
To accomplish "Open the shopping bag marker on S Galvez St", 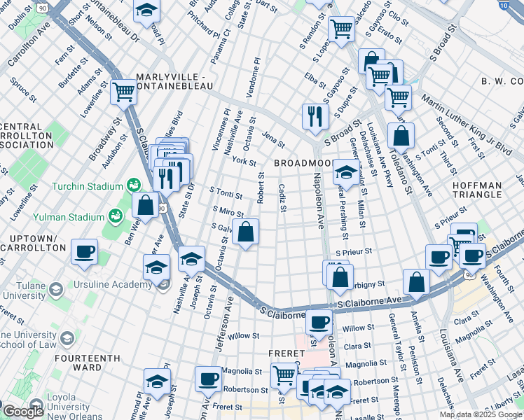I will click(245, 232).
